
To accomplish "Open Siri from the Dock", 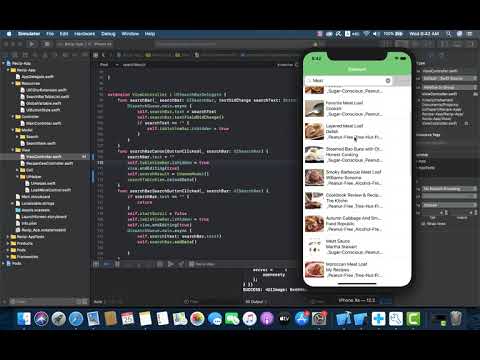I will coord(41,319).
